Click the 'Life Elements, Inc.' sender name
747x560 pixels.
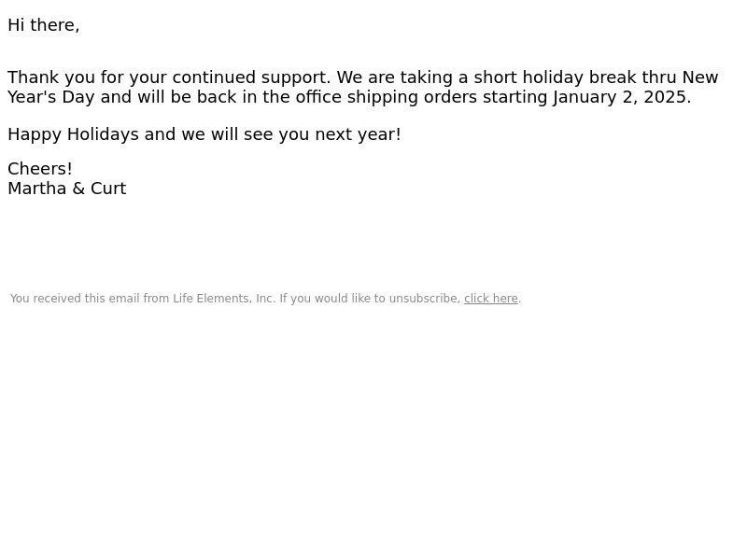point(224,299)
